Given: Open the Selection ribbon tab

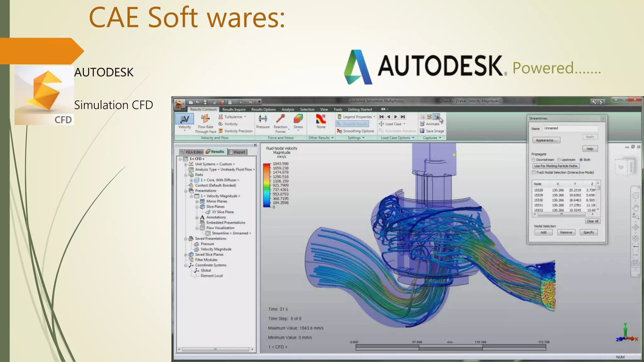Looking at the screenshot, I should point(307,109).
